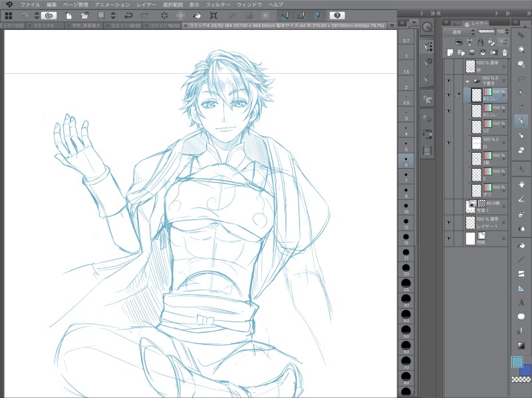This screenshot has width=532, height=398.
Task: Open the layer color change dropdown
Action: tap(503, 42)
